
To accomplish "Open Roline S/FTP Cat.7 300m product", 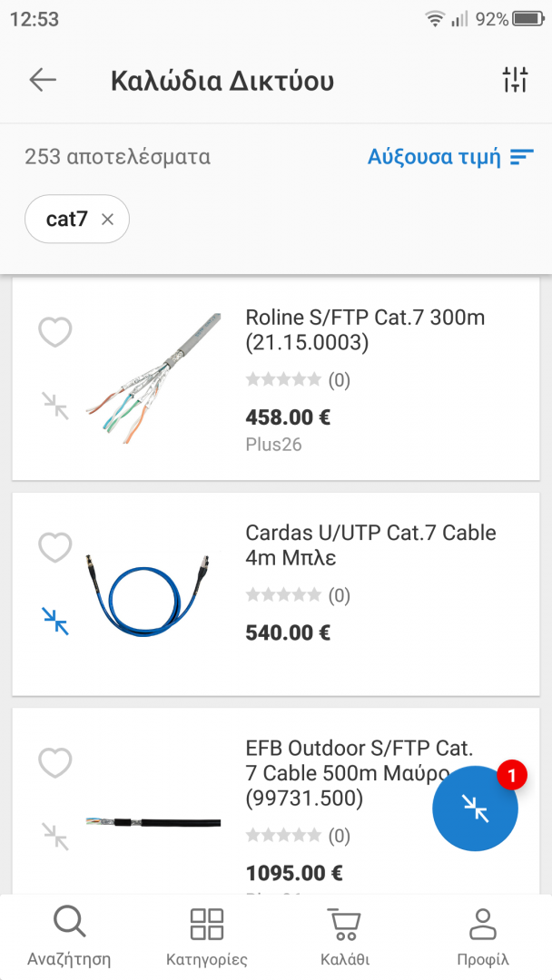I will pyautogui.click(x=365, y=329).
